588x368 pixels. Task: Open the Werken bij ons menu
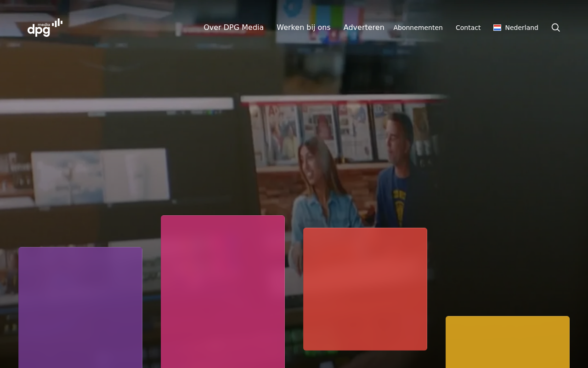coord(304,28)
